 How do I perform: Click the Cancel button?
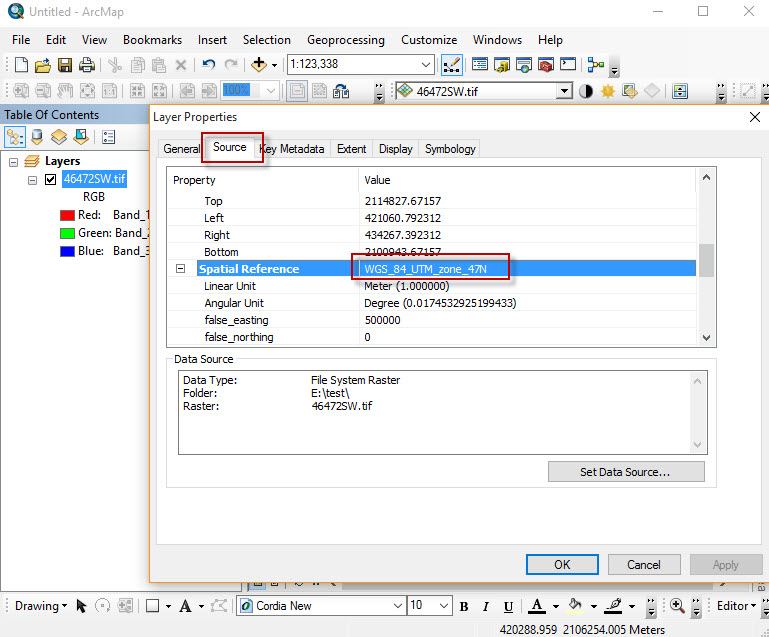(x=644, y=564)
